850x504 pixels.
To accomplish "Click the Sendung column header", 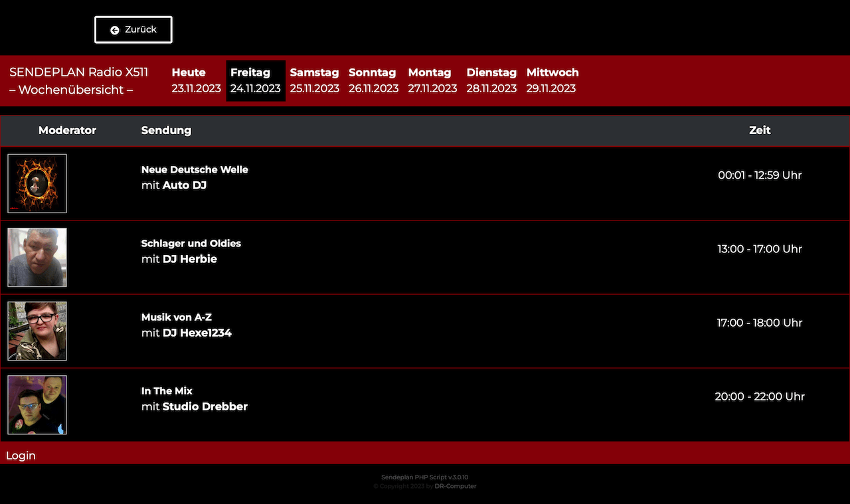I will 166,130.
